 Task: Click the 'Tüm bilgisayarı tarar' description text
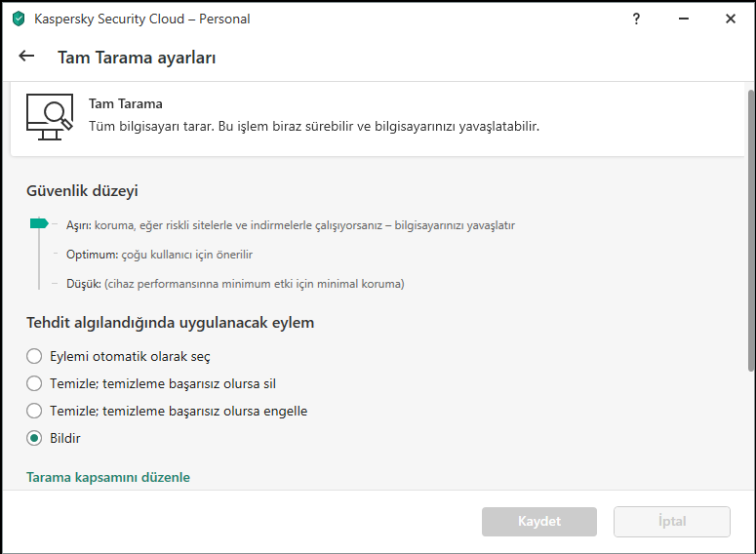tap(314, 127)
